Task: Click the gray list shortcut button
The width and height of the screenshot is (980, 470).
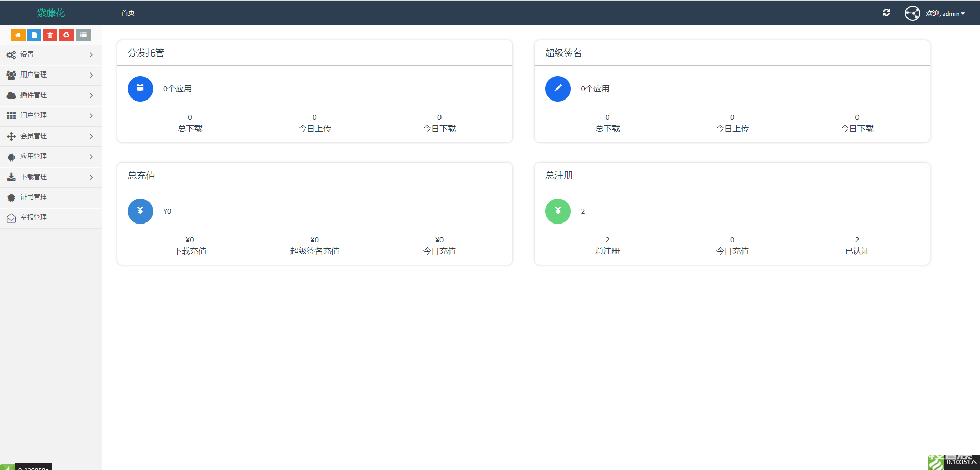Action: click(x=83, y=35)
